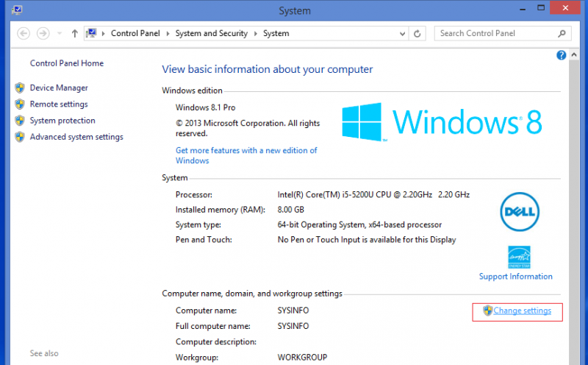Click the 8.00 GB installed memory value
The image size is (588, 365).
pyautogui.click(x=290, y=210)
